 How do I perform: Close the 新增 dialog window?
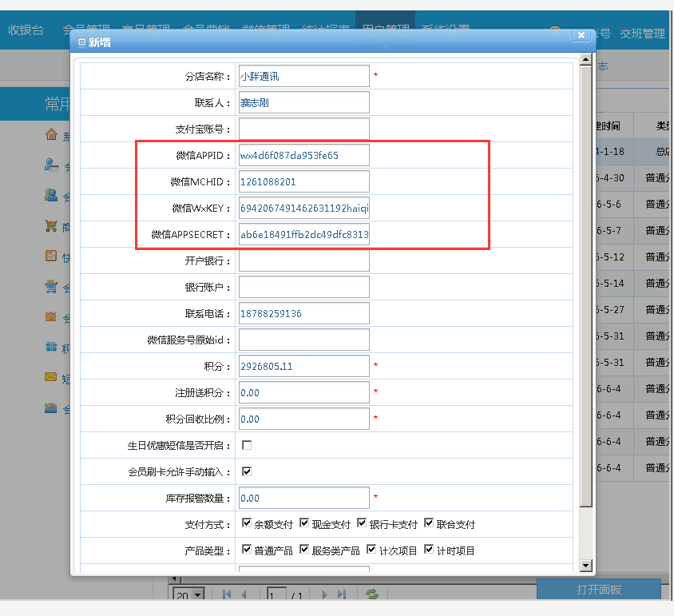point(581,34)
